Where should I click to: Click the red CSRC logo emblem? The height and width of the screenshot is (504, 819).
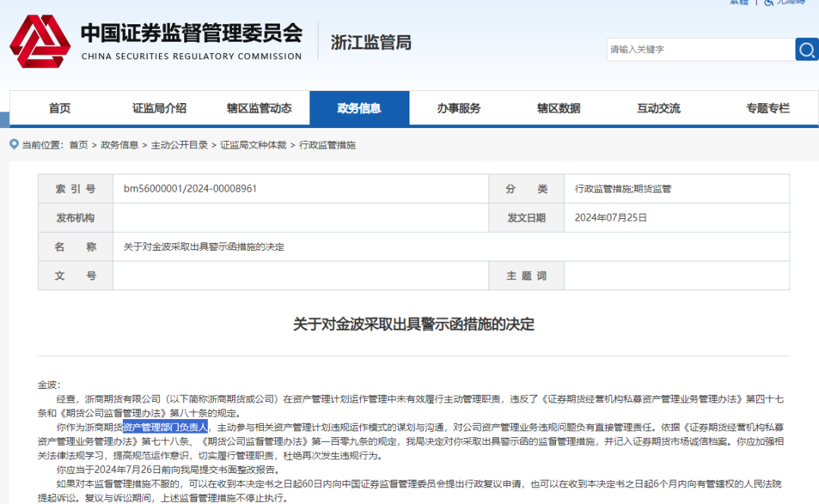click(39, 42)
